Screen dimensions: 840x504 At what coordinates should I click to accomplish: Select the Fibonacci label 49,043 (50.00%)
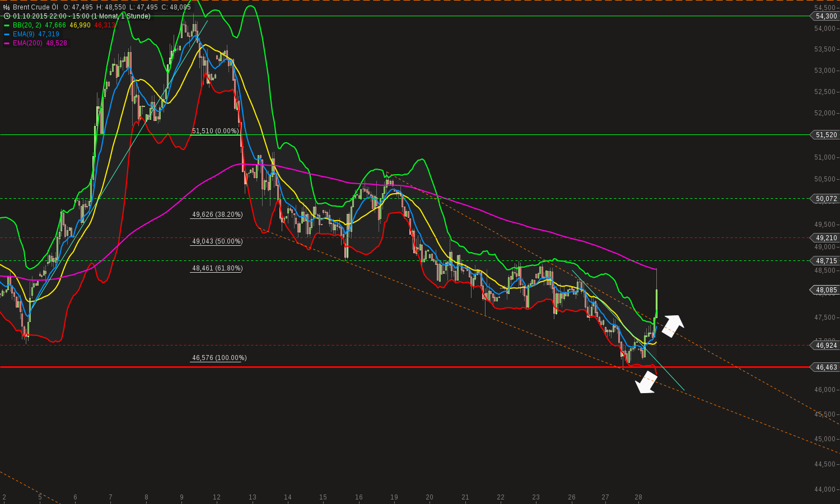pyautogui.click(x=217, y=241)
